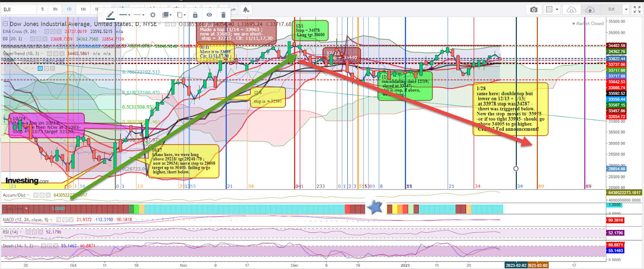Click the DJI layout name button
Viewport: 644px width, 269px height.
click(x=611, y=9)
